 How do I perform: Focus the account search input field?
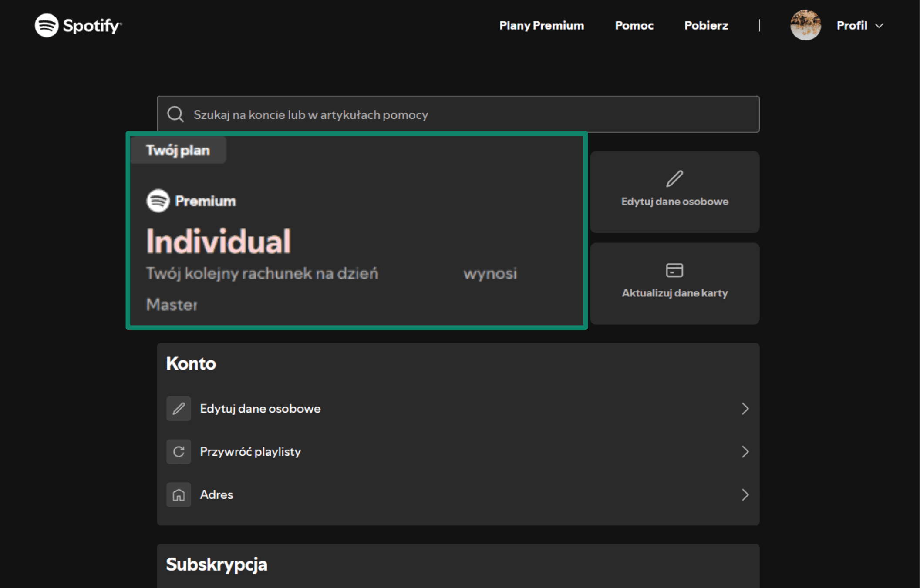pyautogui.click(x=457, y=114)
